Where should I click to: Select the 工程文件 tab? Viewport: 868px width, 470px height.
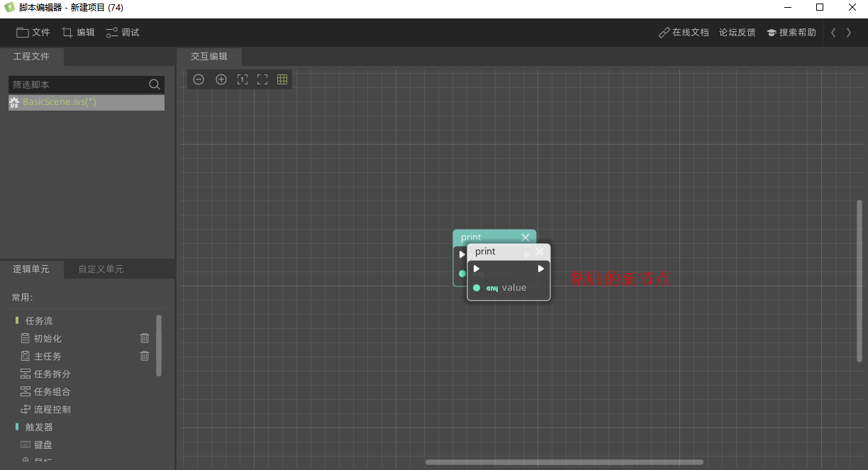point(31,56)
